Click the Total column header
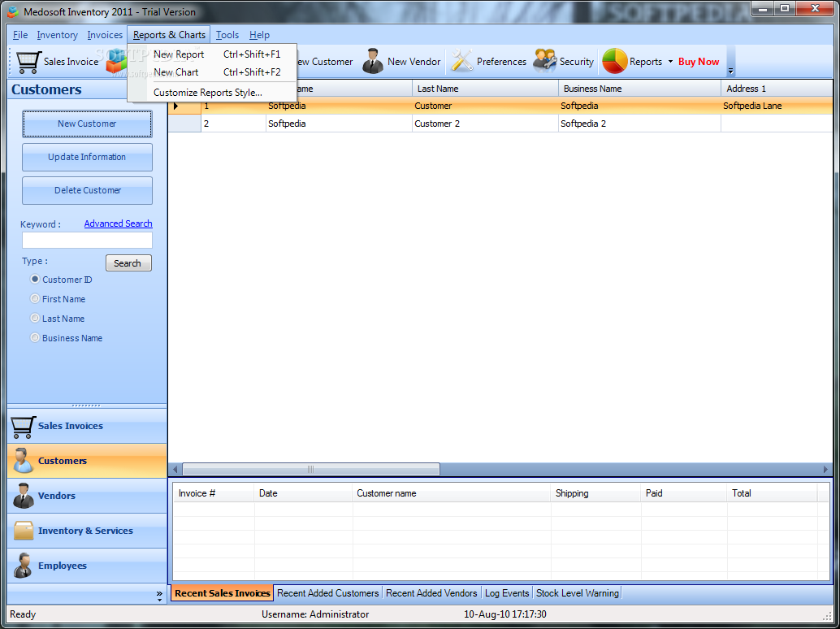The image size is (840, 629). point(773,493)
